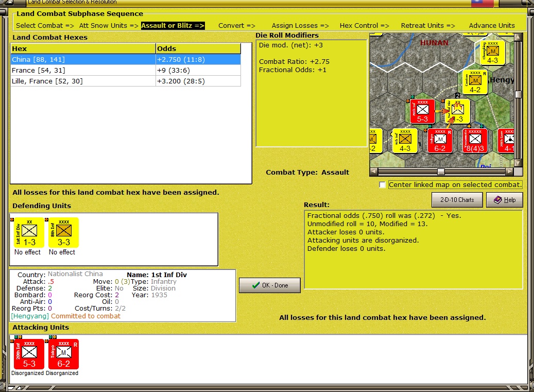Go to the 'Retreat Units' subphase

[x=428, y=26]
